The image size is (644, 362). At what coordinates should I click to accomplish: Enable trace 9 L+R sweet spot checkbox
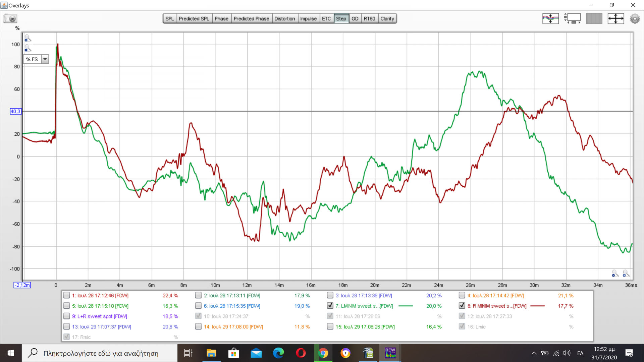pos(66,316)
